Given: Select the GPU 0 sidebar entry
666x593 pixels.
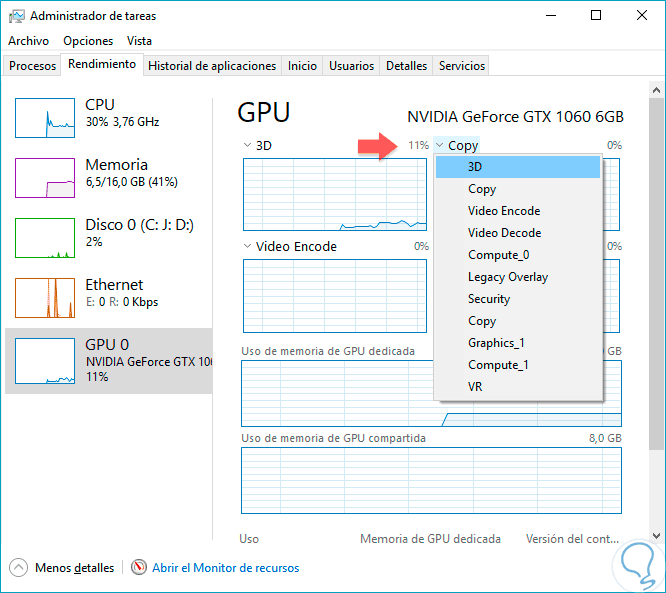Looking at the screenshot, I should (x=108, y=360).
